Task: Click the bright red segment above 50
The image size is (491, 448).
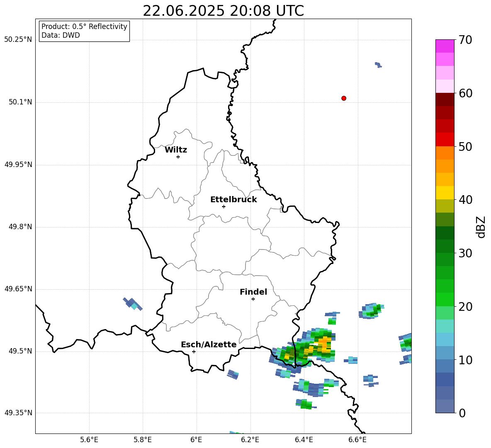Action: [x=445, y=140]
